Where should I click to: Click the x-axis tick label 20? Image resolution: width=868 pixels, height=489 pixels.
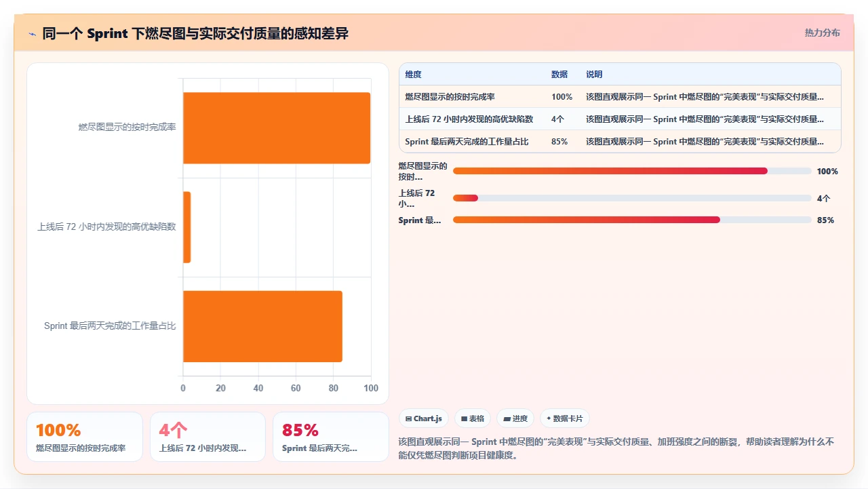[x=220, y=389]
